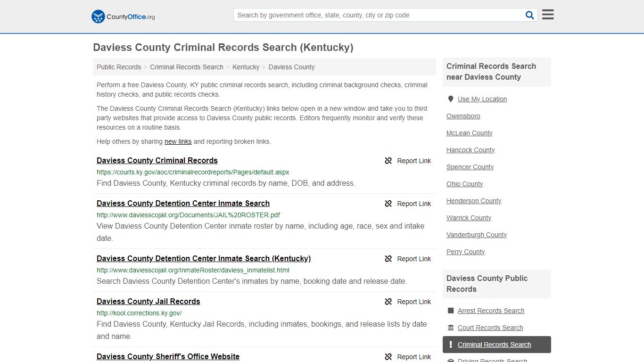Click broken-link icon for Daviess County Criminal Records

tap(388, 161)
